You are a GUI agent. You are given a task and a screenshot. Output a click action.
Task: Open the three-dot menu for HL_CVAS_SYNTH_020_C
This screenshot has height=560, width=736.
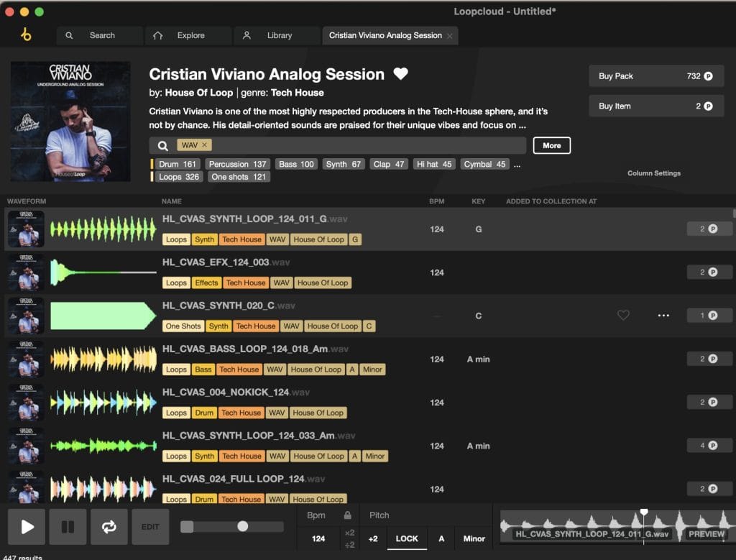click(663, 316)
